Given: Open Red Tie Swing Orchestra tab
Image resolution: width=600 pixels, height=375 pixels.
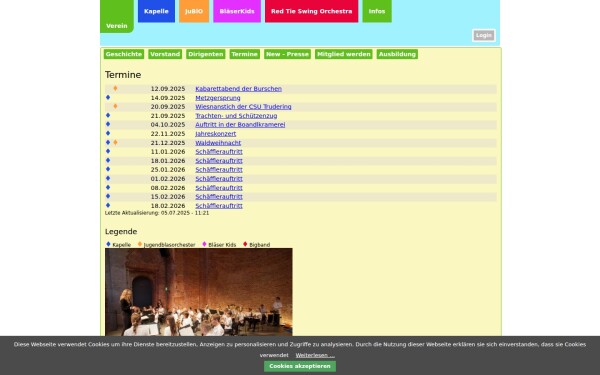Looking at the screenshot, I should (x=311, y=11).
